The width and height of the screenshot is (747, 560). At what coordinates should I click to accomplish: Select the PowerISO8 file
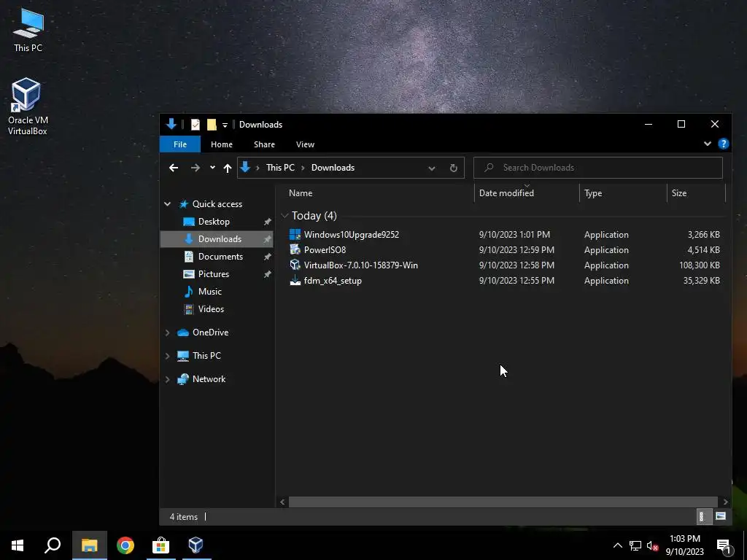tap(325, 250)
